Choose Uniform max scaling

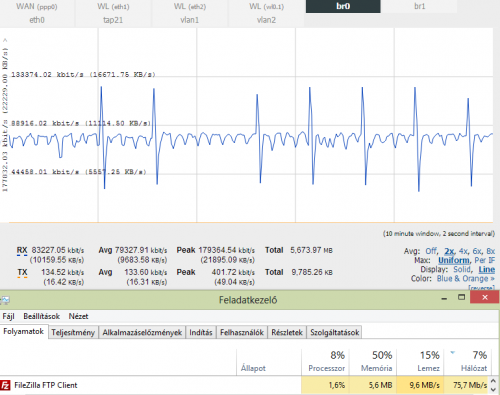(454, 260)
